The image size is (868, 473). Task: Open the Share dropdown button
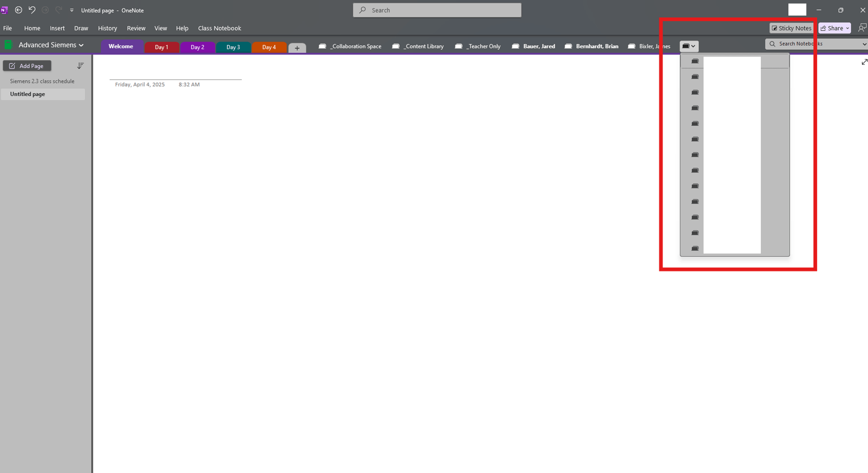point(835,28)
